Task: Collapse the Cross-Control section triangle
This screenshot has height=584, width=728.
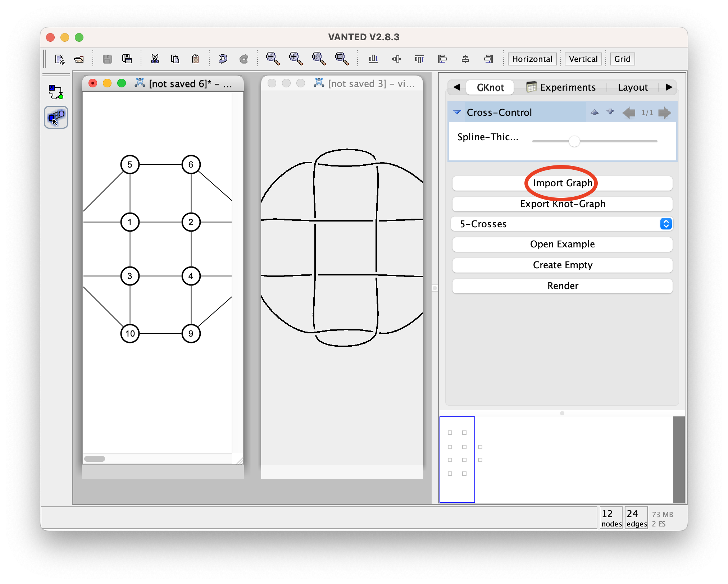Action: point(457,112)
